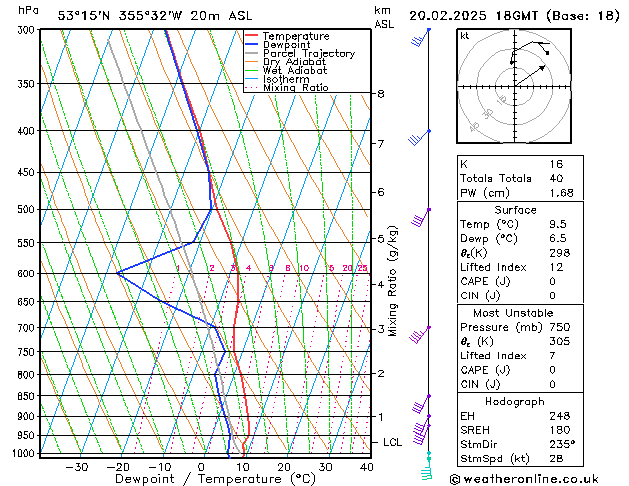The image size is (629, 486).
Task: Click the K index value 16
Action: pos(556,164)
